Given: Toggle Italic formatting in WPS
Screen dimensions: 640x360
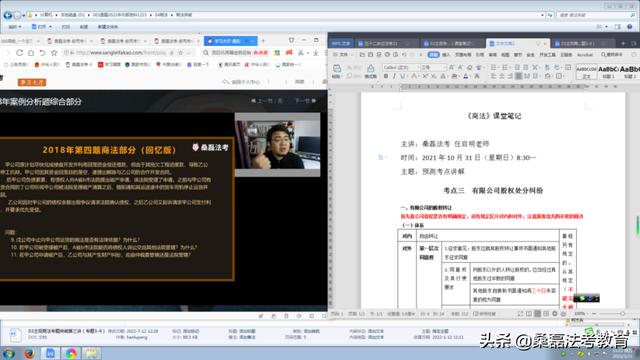Looking at the screenshot, I should (x=394, y=76).
